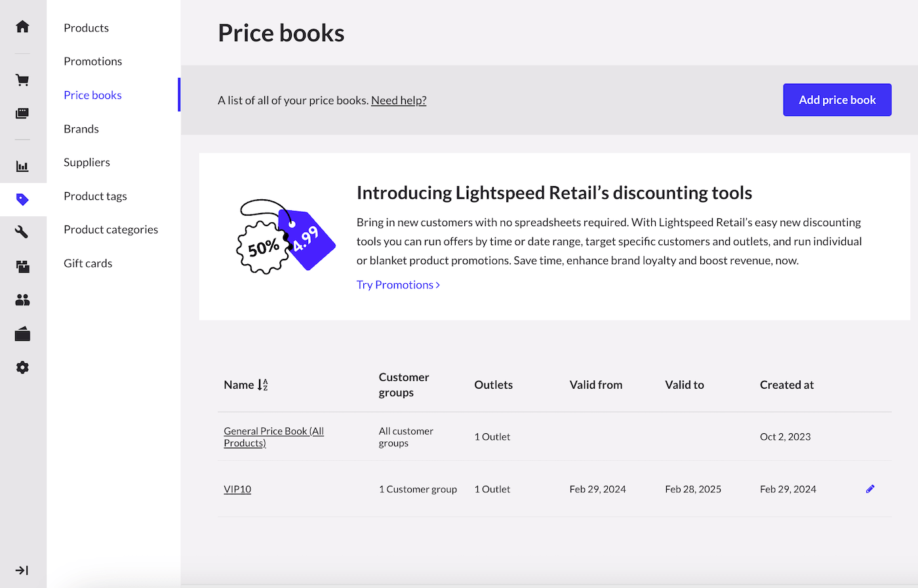Open the General Price Book (All Products) entry
The image size is (918, 588).
pyautogui.click(x=273, y=437)
